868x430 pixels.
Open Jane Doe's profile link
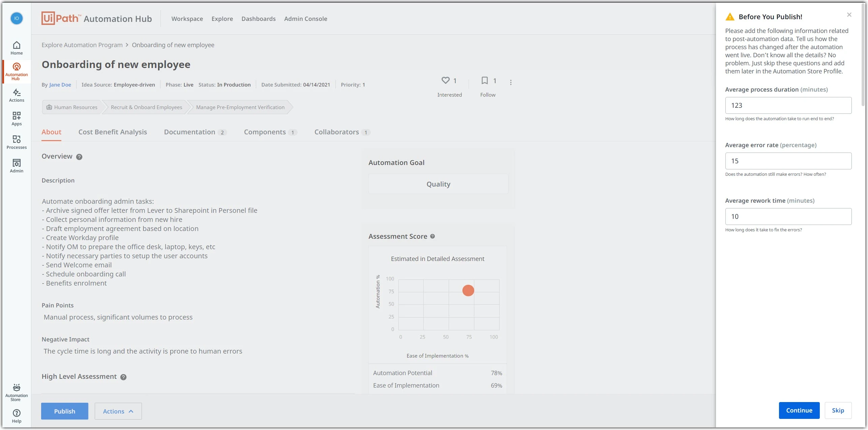60,85
